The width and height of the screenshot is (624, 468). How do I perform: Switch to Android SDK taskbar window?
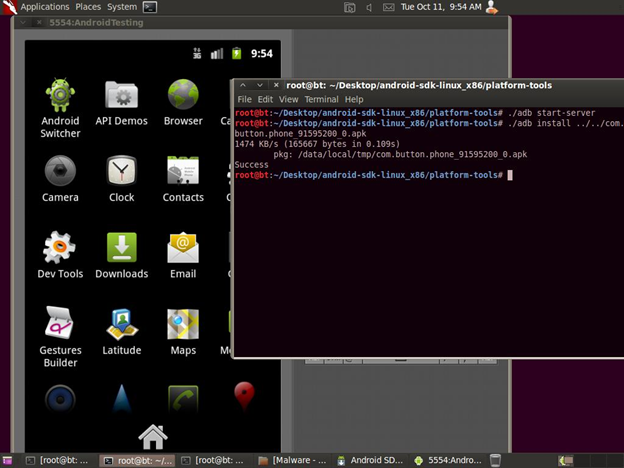(x=370, y=460)
